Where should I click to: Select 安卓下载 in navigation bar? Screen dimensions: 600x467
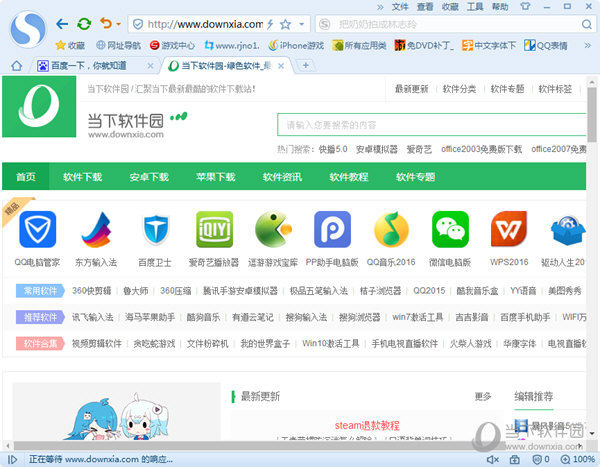(149, 176)
